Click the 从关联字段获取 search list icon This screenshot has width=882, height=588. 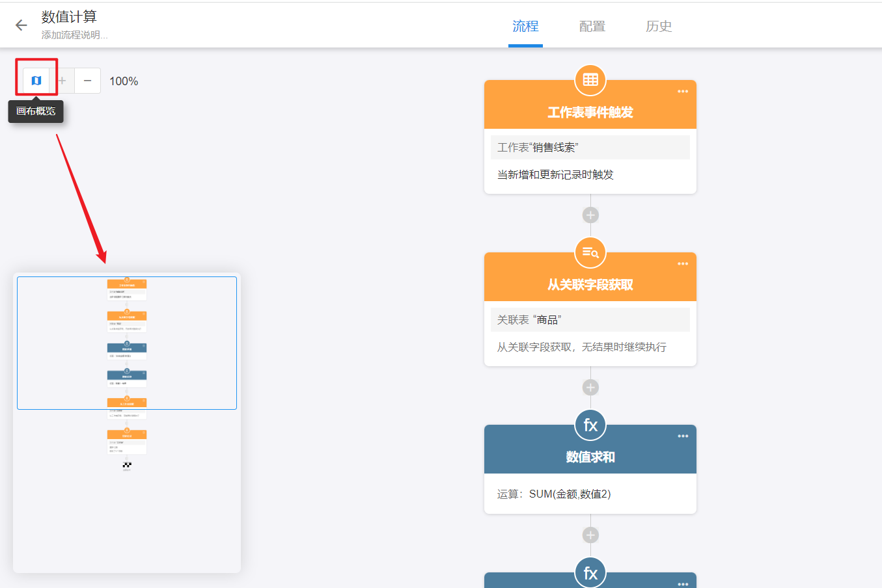590,252
